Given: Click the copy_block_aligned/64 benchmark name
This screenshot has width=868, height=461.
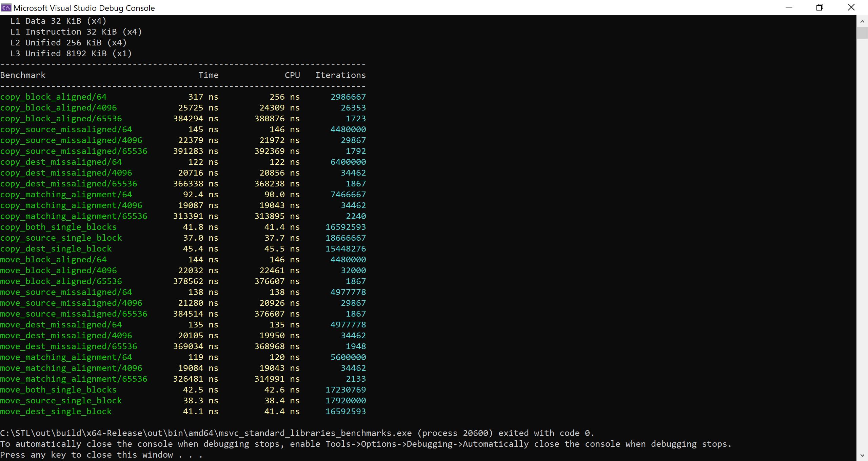Looking at the screenshot, I should click(53, 97).
